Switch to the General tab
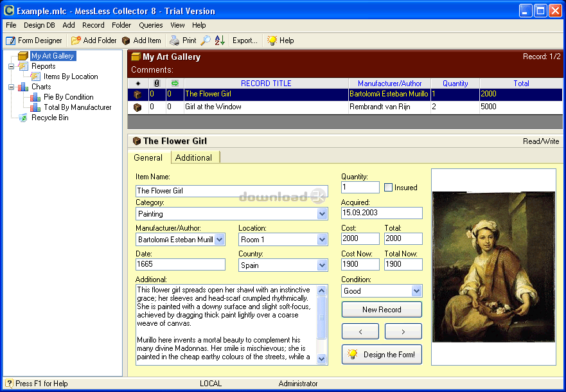 point(148,157)
